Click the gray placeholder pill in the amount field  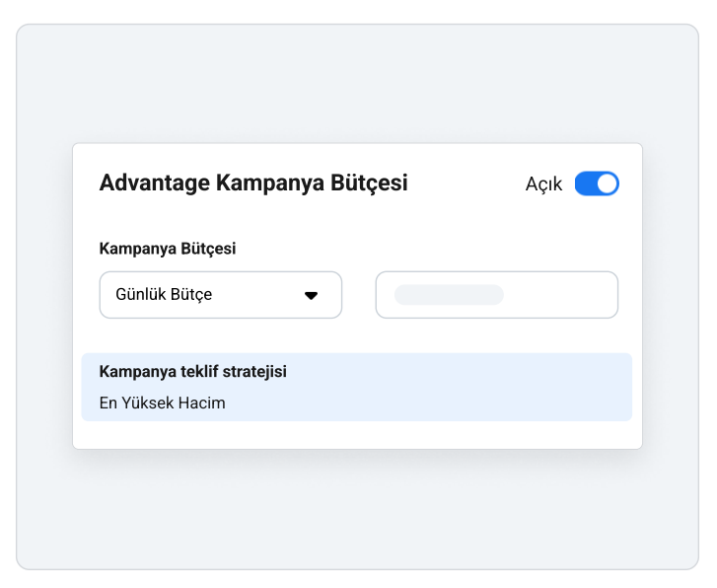click(x=449, y=295)
